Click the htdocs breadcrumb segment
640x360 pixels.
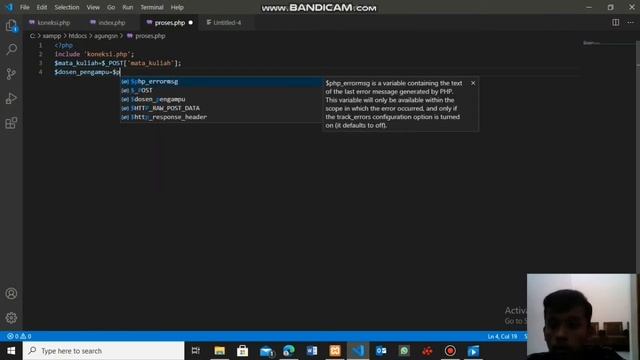point(78,36)
